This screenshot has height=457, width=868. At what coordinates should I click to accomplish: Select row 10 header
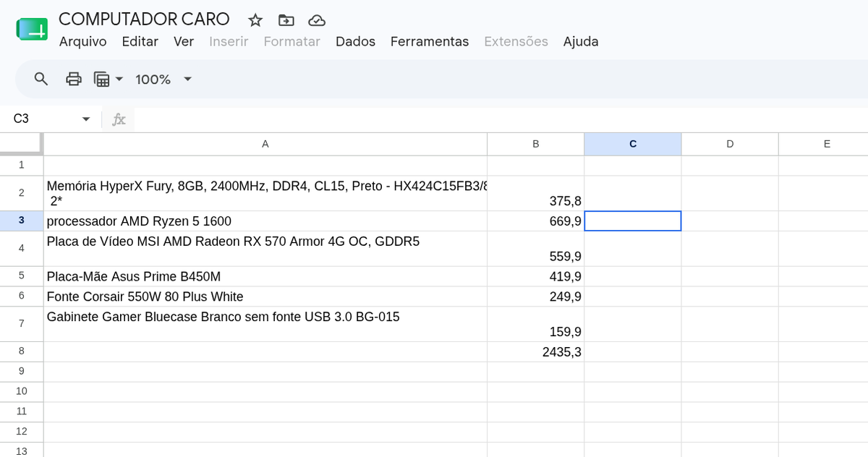click(x=22, y=392)
